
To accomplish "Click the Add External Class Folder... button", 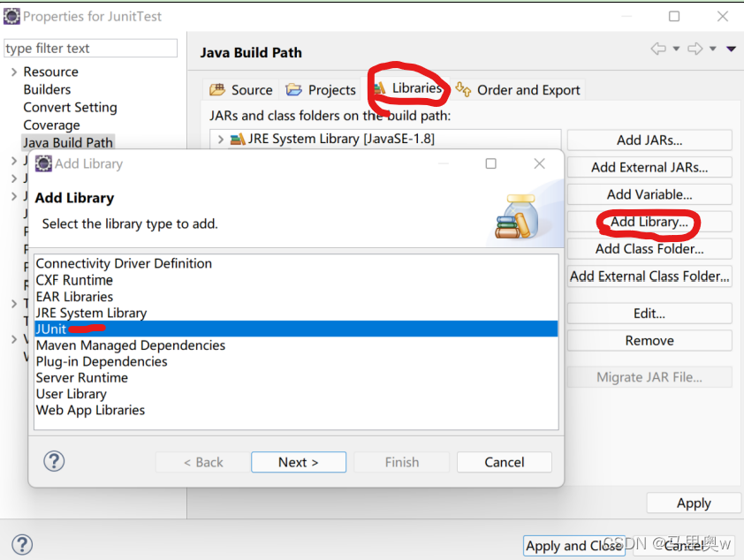I will pyautogui.click(x=649, y=276).
